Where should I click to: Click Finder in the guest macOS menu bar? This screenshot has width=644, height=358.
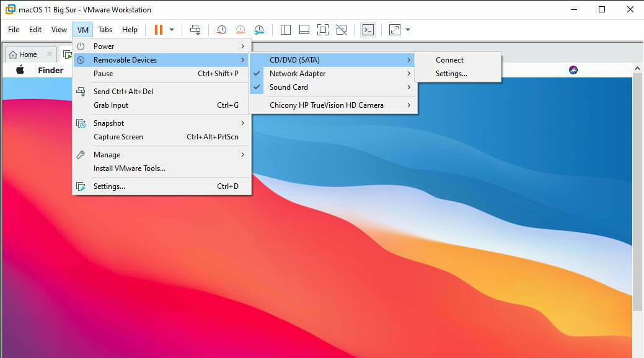[x=51, y=70]
